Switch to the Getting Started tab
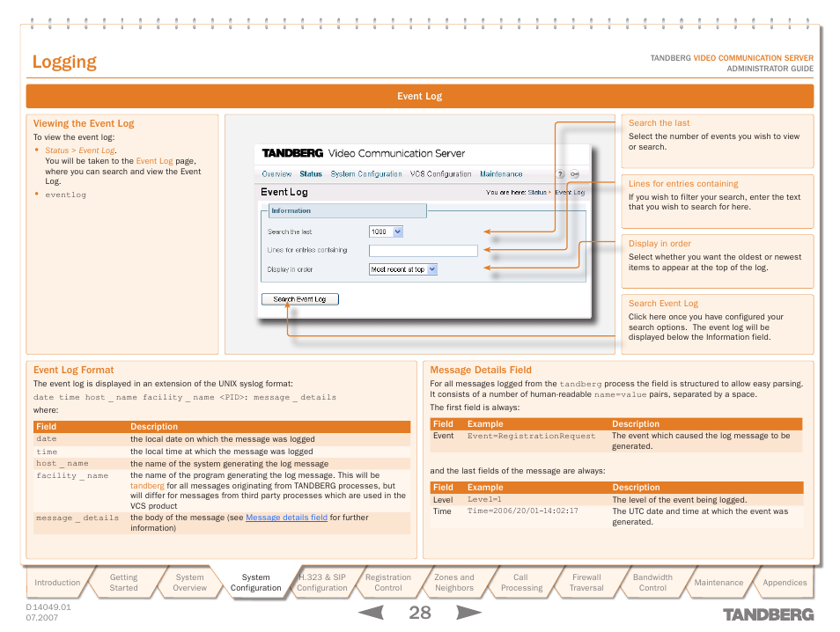The width and height of the screenshot is (840, 632). point(124,582)
